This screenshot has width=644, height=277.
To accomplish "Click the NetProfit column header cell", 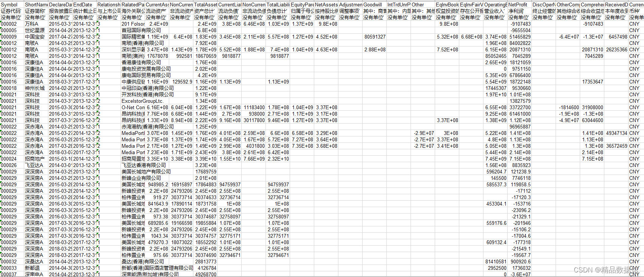I will pyautogui.click(x=519, y=5).
